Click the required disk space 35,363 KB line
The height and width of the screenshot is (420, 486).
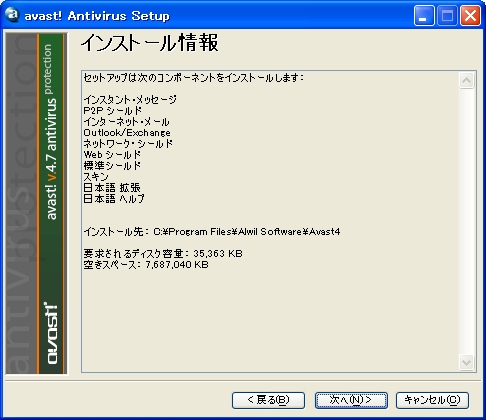[163, 254]
